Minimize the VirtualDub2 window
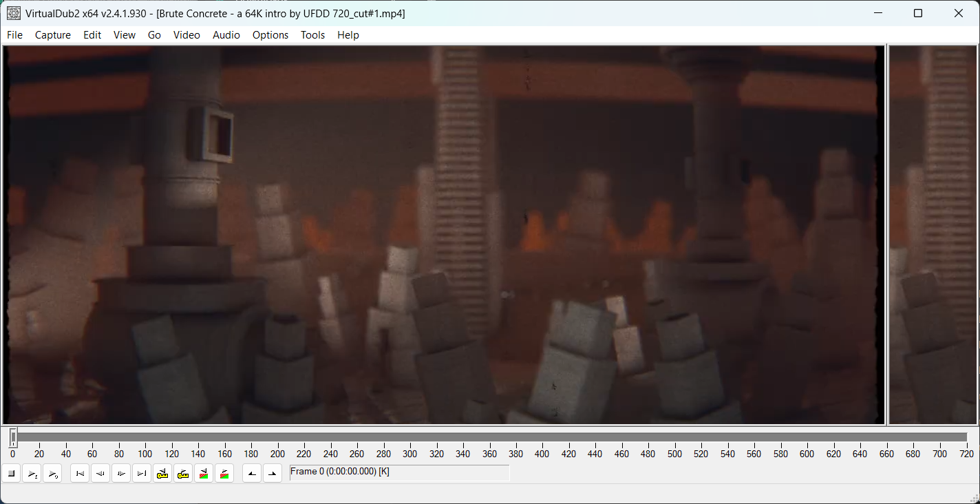 (877, 13)
